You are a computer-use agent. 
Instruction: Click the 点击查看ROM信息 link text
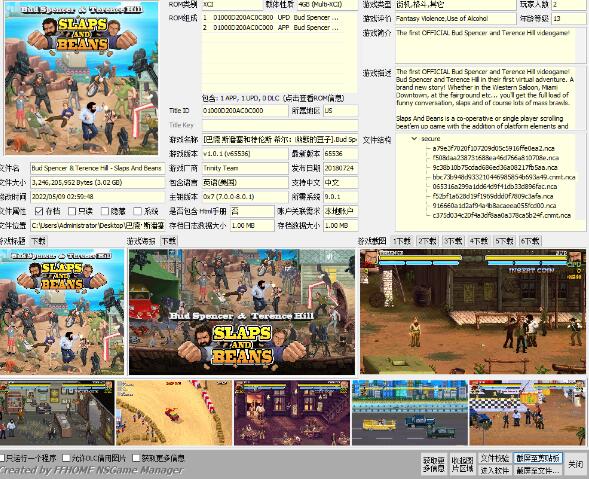click(x=314, y=98)
